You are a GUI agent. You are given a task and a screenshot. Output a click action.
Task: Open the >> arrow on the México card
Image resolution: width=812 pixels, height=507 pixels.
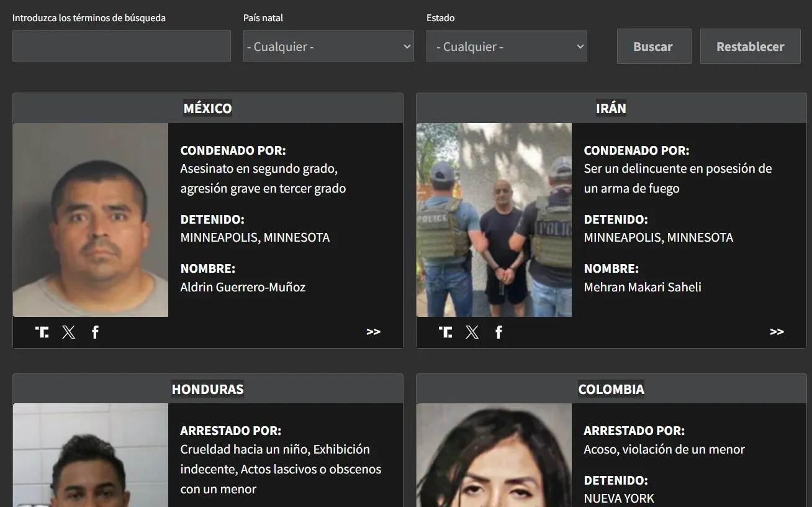[373, 332]
